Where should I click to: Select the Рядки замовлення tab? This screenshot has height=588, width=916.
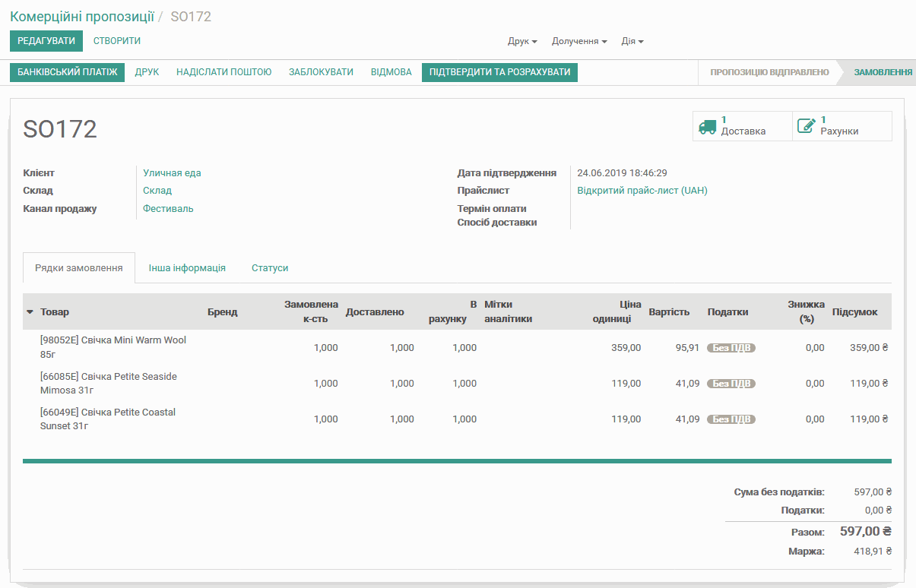click(79, 268)
